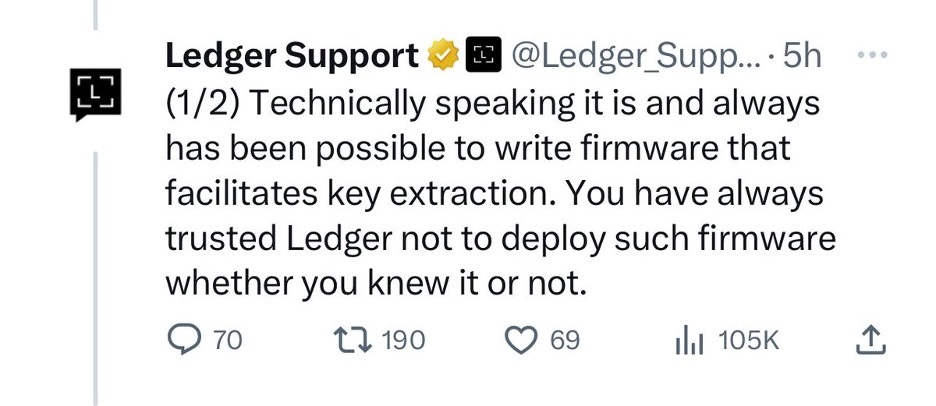Click the share upload arrow icon

[871, 340]
